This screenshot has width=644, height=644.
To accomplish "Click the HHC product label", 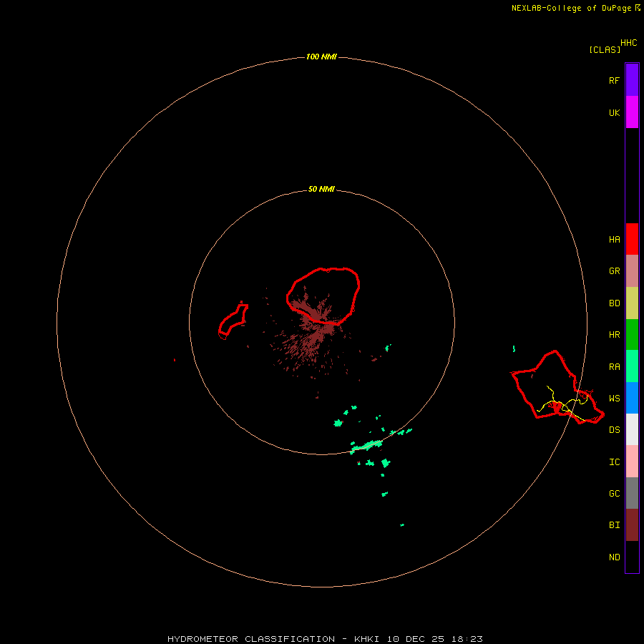I will tap(628, 43).
